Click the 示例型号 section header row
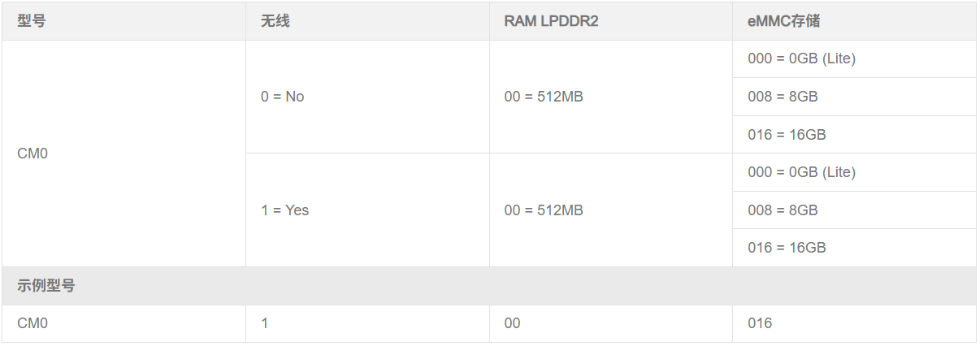 (x=47, y=286)
